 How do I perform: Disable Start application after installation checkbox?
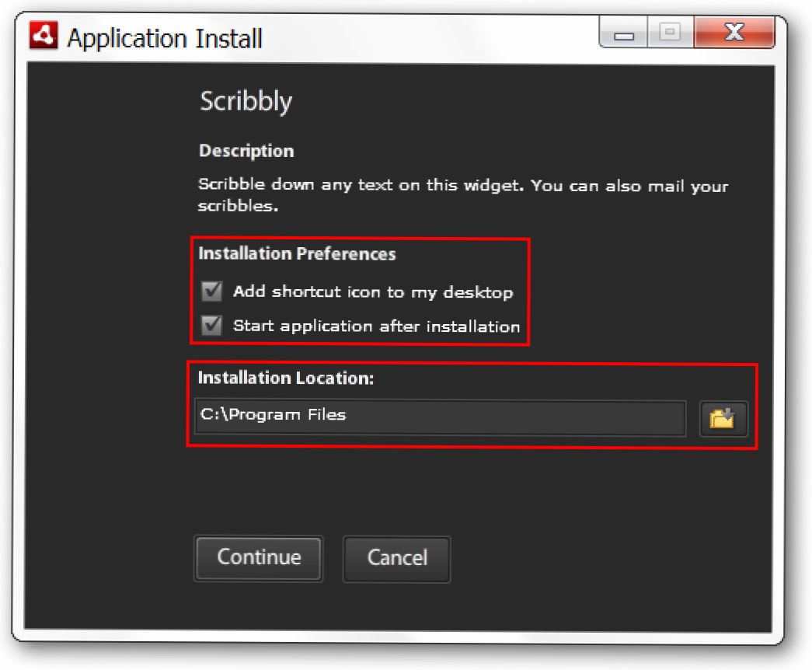(x=211, y=326)
